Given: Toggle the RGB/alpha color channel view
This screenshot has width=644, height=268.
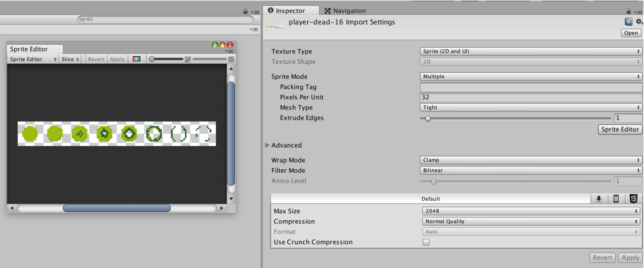Looking at the screenshot, I should (x=136, y=59).
